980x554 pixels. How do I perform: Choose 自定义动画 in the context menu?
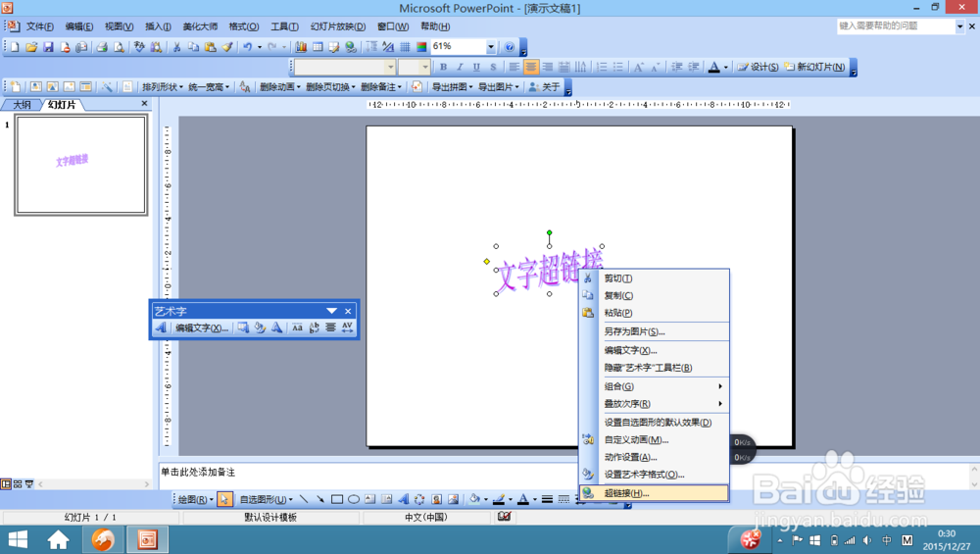pyautogui.click(x=654, y=440)
